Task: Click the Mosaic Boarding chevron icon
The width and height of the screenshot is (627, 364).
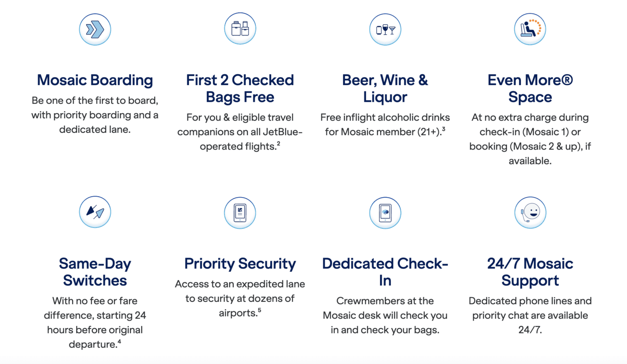Action: (x=95, y=29)
